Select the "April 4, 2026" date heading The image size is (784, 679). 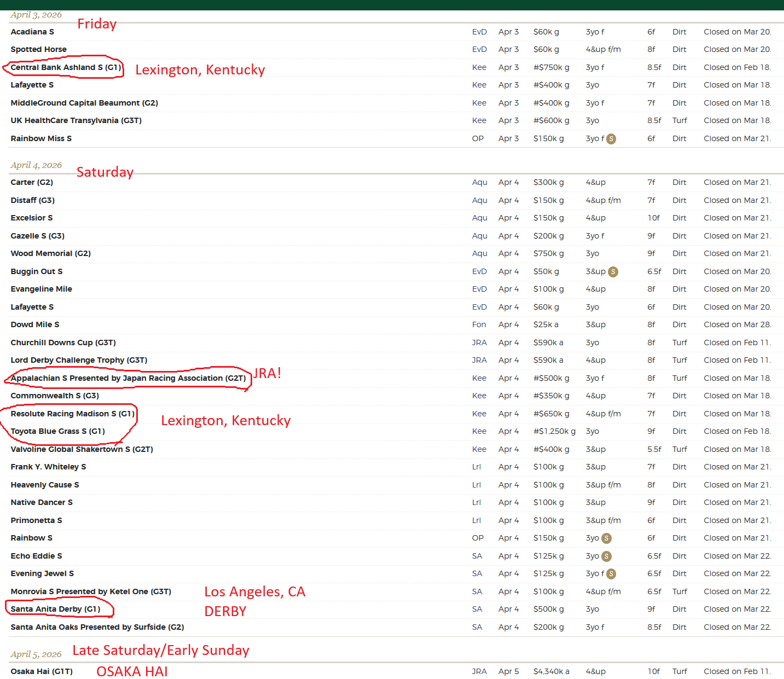tap(36, 165)
